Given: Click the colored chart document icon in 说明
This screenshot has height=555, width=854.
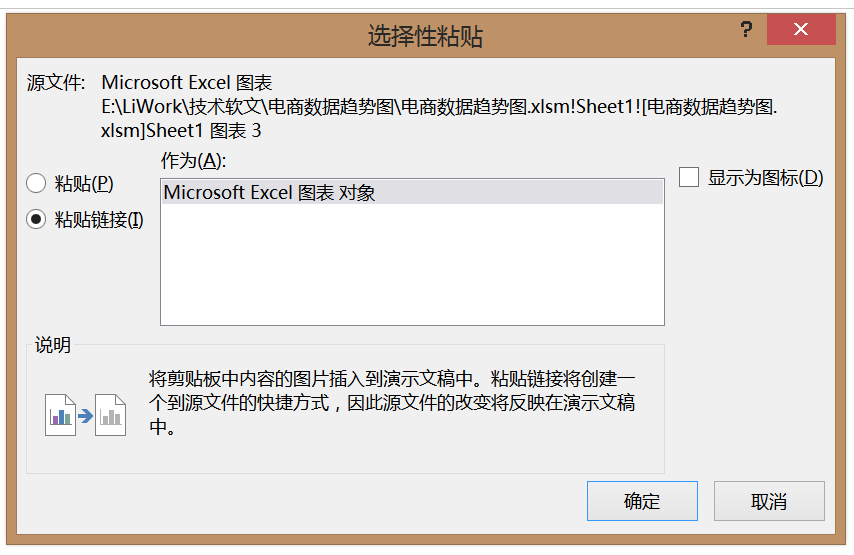Looking at the screenshot, I should pos(60,415).
